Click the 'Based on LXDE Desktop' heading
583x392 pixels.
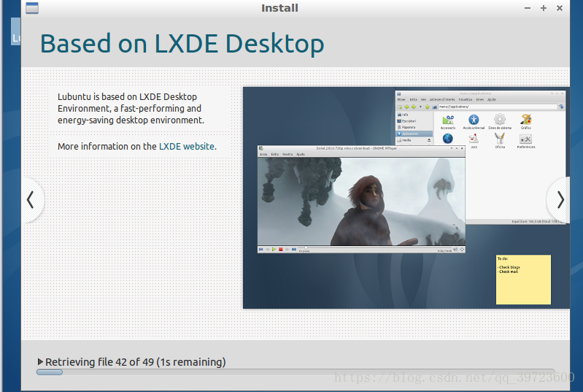[182, 44]
